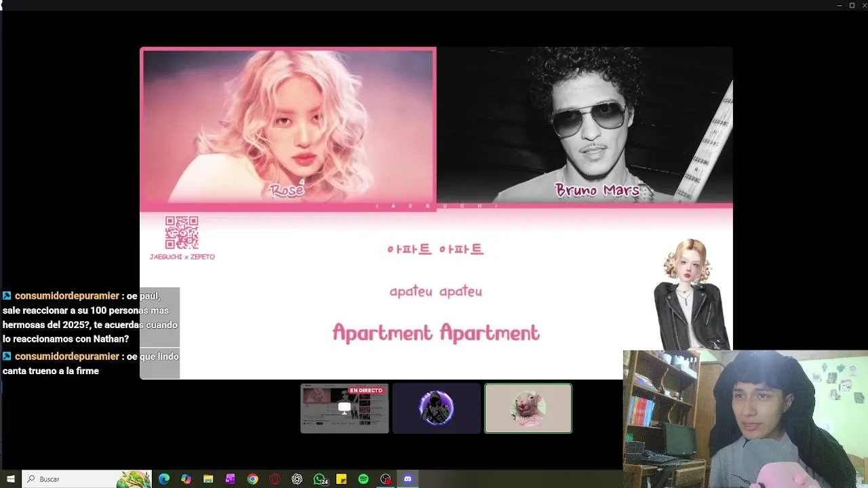Click the 'JAEGUCHI x ZEPETO' caption text
868x488 pixels.
pos(182,257)
